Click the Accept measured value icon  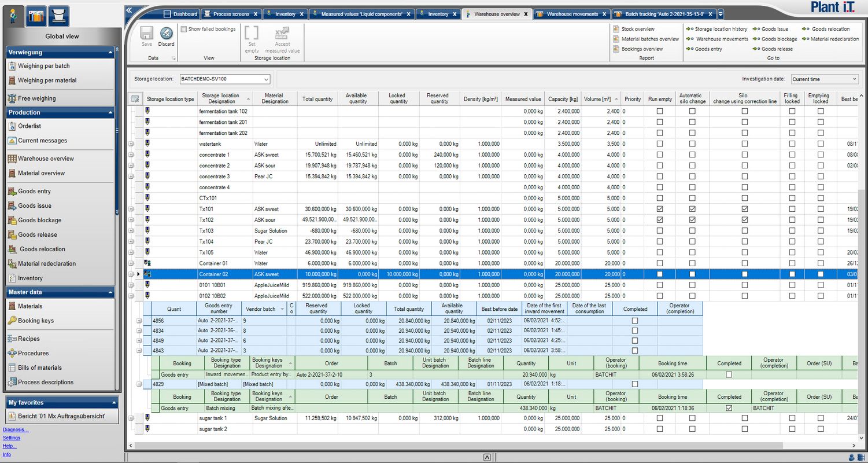[x=282, y=34]
